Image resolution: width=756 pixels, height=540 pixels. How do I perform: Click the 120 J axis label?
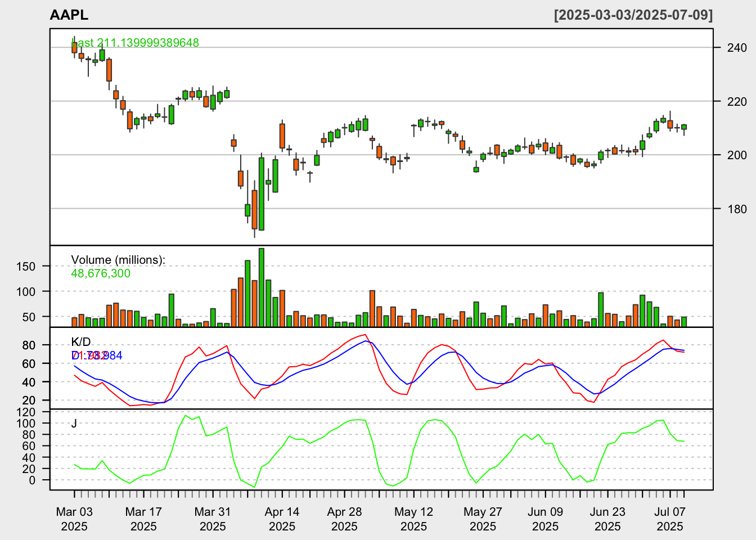26,412
